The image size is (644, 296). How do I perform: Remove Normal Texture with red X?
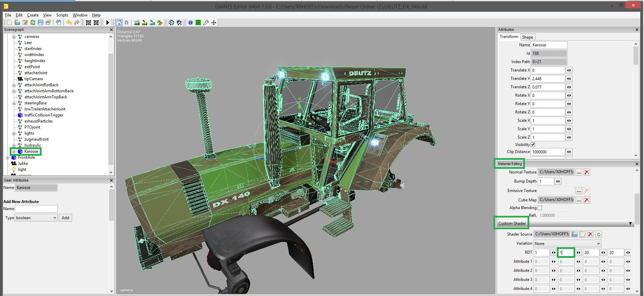click(x=587, y=172)
